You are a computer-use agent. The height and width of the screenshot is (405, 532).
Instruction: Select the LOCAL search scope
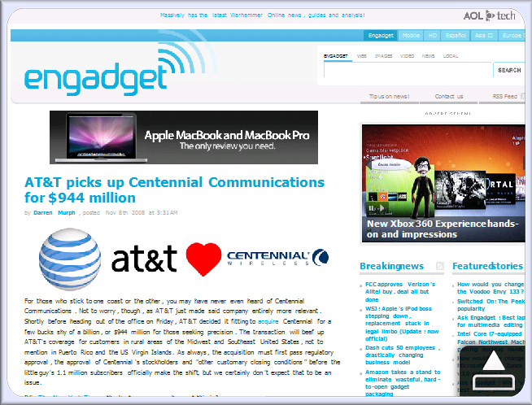(451, 56)
